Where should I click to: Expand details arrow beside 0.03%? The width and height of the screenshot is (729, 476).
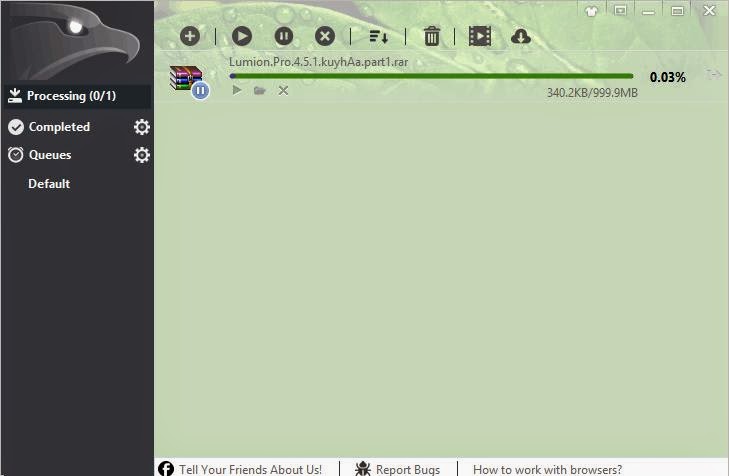tap(714, 74)
